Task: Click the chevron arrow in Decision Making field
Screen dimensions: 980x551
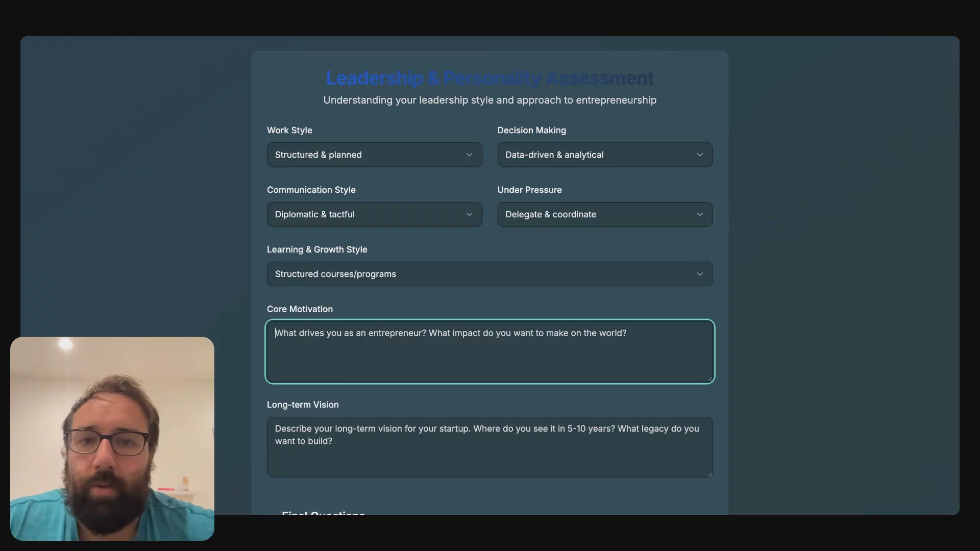Action: (700, 155)
